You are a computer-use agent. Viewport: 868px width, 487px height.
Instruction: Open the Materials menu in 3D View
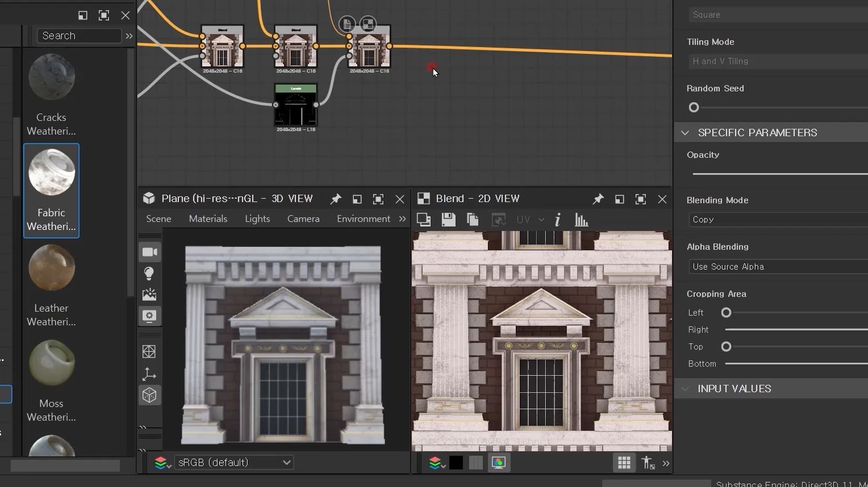pos(208,219)
